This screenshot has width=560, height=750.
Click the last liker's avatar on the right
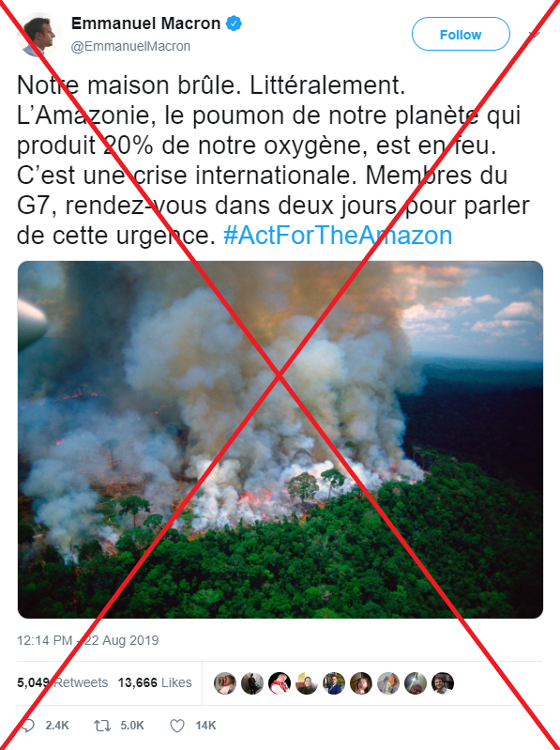click(x=443, y=683)
